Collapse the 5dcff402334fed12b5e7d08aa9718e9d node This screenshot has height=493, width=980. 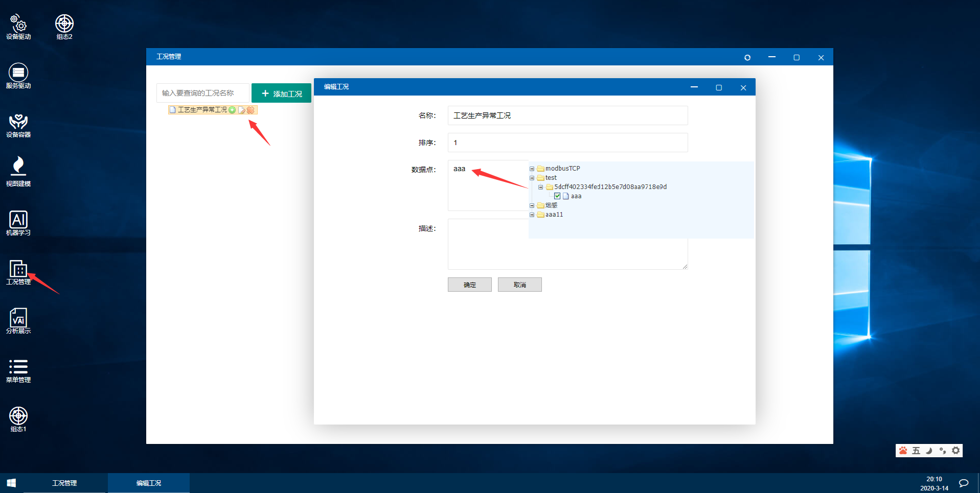540,187
